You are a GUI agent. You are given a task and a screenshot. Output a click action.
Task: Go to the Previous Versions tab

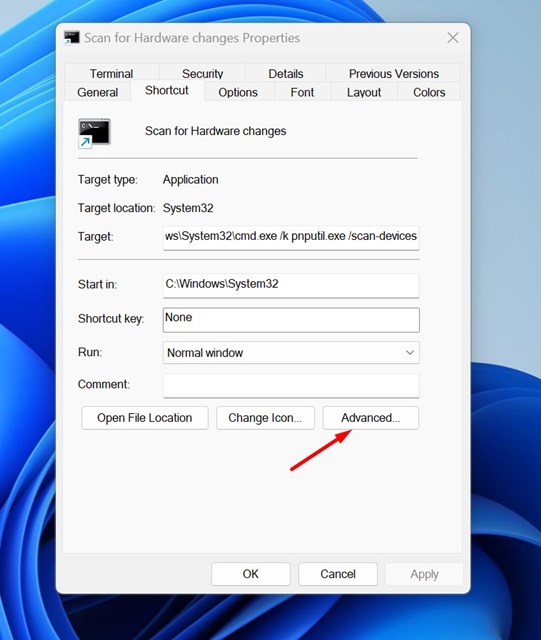[x=394, y=73]
